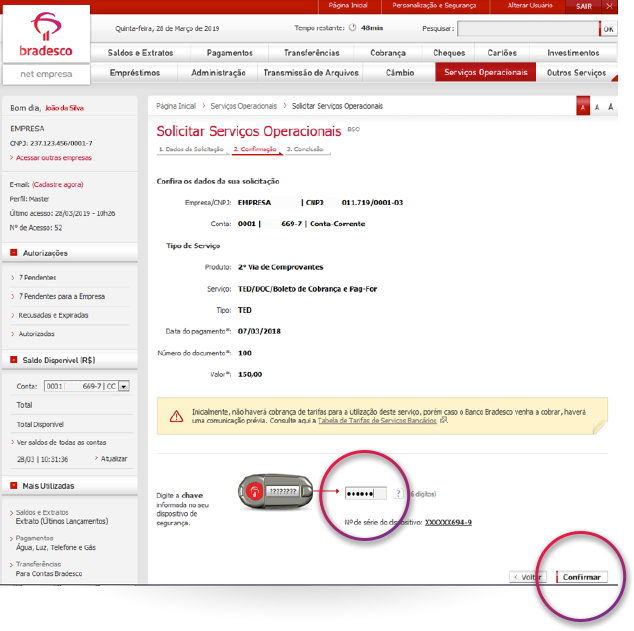Open the Serviços Operacionais tab

tap(485, 73)
